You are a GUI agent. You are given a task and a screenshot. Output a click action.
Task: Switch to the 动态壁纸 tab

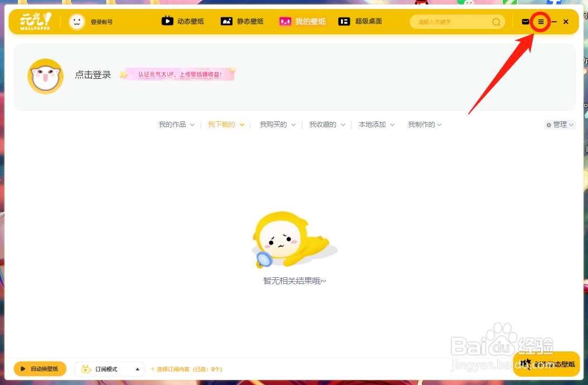pyautogui.click(x=183, y=21)
